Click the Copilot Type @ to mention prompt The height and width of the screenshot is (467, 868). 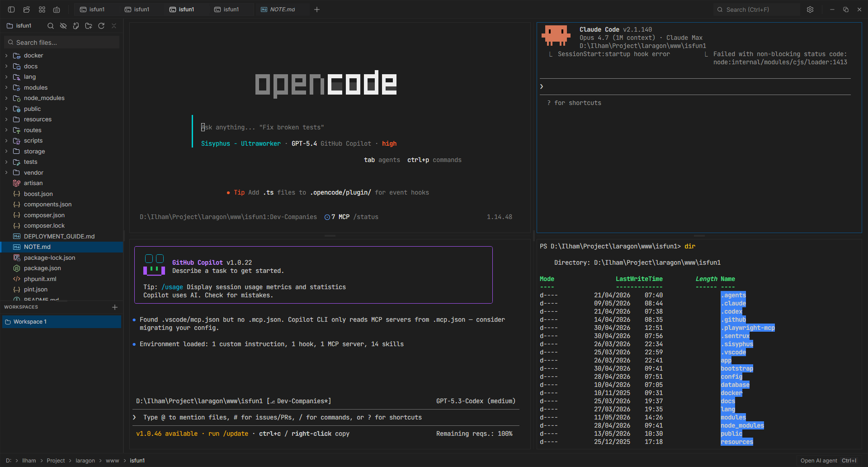coord(283,418)
